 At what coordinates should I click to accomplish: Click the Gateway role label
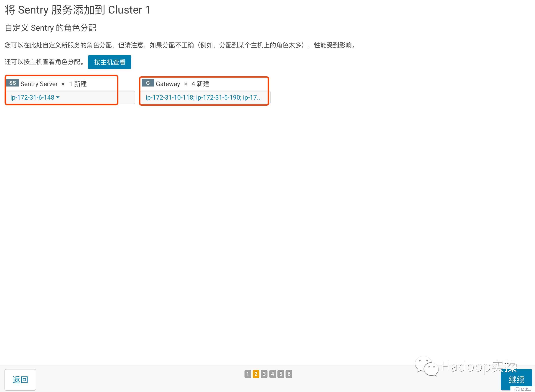click(x=168, y=84)
